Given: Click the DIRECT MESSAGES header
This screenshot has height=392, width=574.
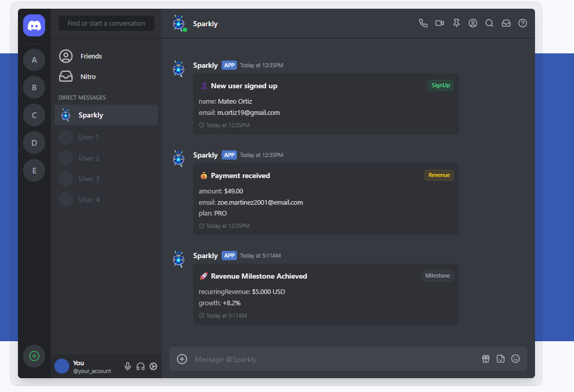Looking at the screenshot, I should pyautogui.click(x=82, y=97).
